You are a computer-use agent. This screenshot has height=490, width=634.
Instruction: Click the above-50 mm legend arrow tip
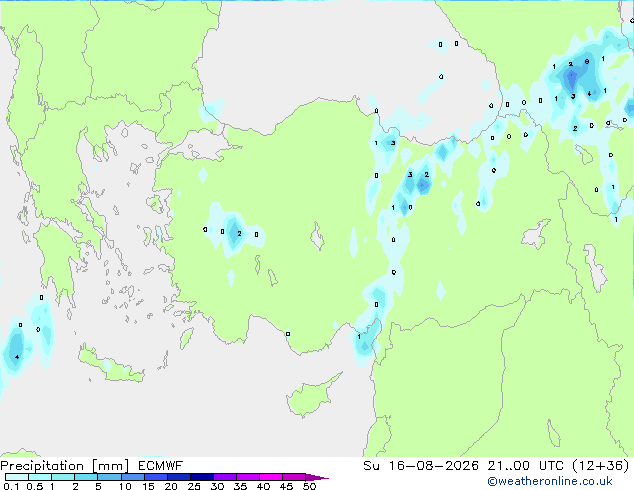coord(317,477)
